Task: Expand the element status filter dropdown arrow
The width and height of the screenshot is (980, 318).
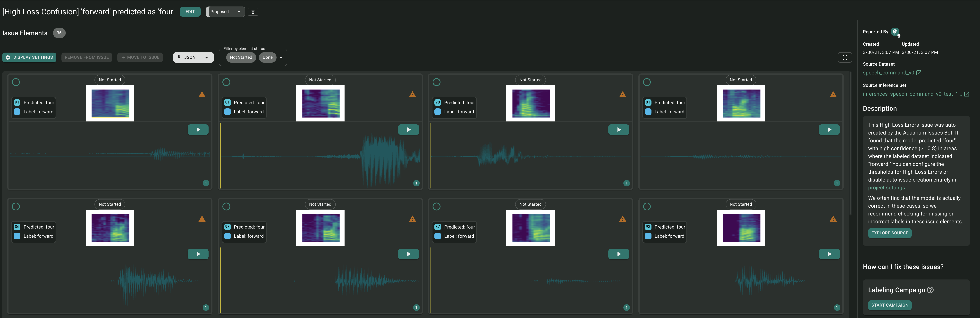Action: point(281,57)
